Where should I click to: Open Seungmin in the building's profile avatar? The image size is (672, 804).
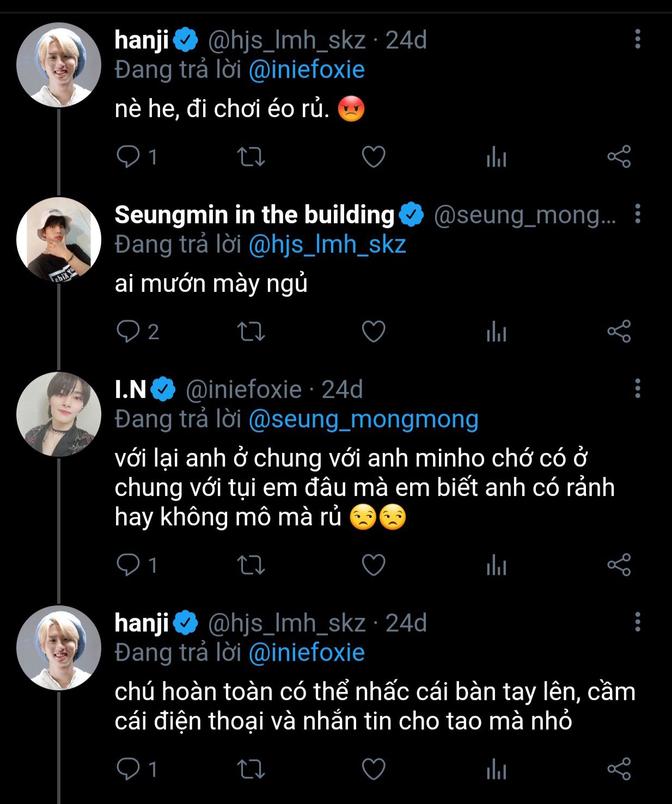(59, 240)
